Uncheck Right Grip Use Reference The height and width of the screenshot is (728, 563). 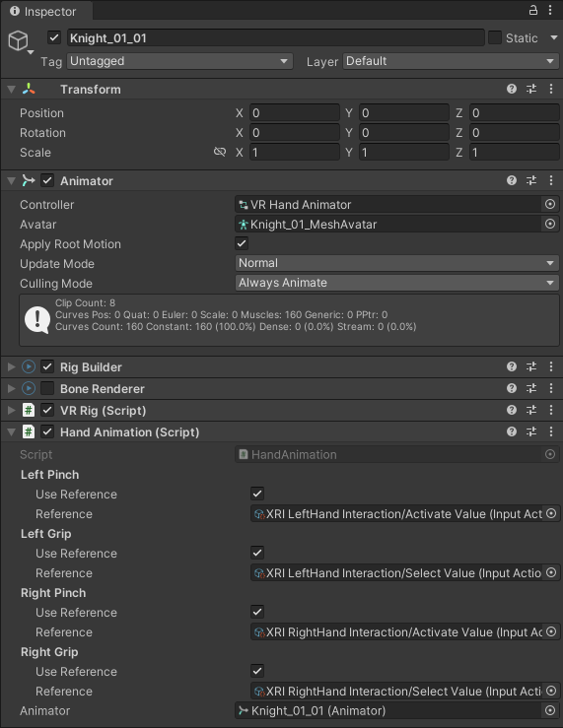(x=257, y=671)
